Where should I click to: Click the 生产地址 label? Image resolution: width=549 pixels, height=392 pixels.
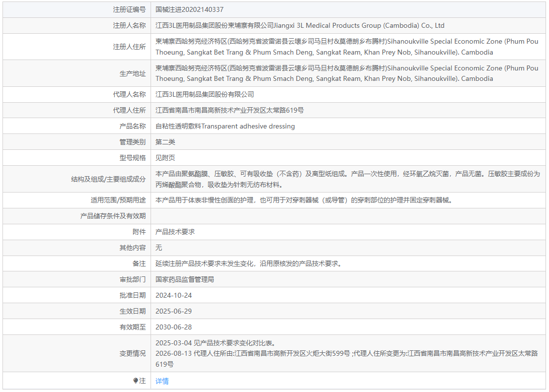click(132, 73)
